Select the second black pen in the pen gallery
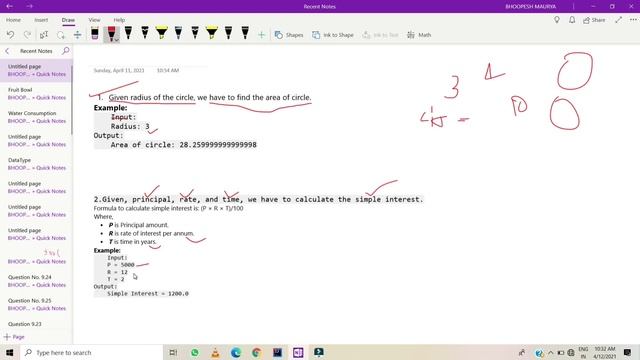Image resolution: width=640 pixels, height=360 pixels. [x=145, y=33]
